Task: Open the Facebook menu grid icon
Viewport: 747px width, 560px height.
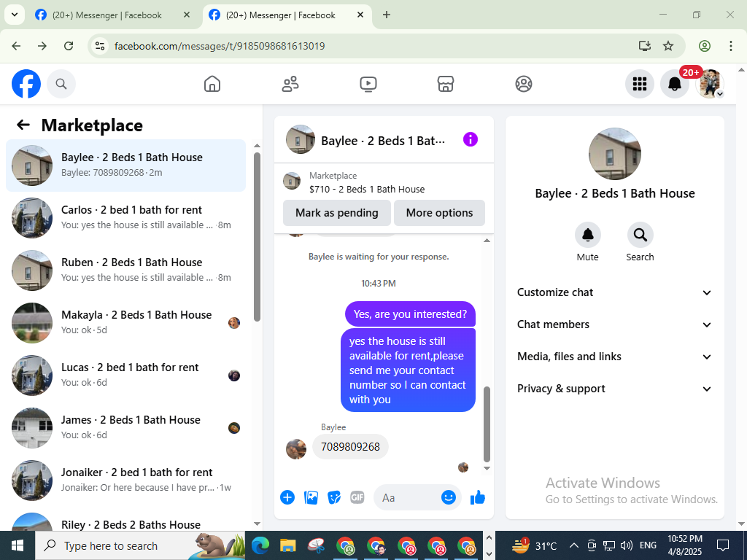Action: 639,84
